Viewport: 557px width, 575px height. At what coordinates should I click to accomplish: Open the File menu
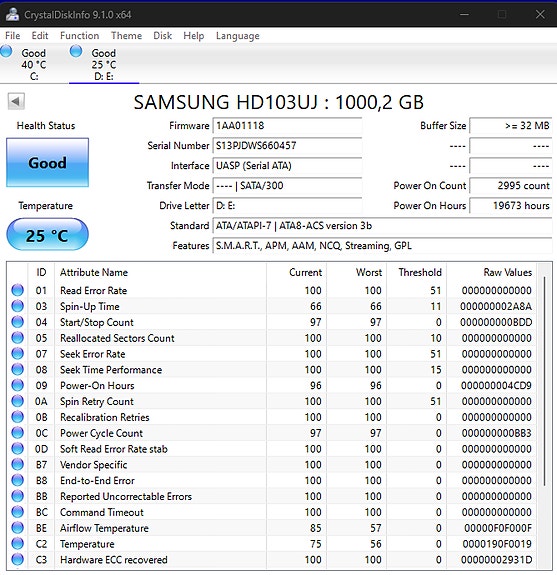point(12,36)
